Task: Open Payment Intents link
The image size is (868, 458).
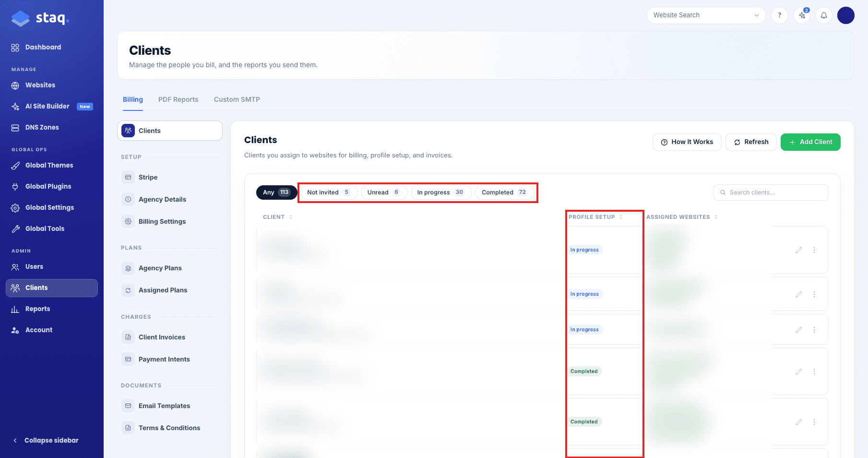Action: pyautogui.click(x=170, y=359)
